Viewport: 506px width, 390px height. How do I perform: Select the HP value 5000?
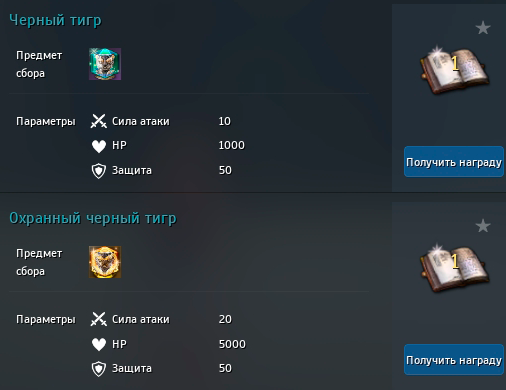[232, 344]
